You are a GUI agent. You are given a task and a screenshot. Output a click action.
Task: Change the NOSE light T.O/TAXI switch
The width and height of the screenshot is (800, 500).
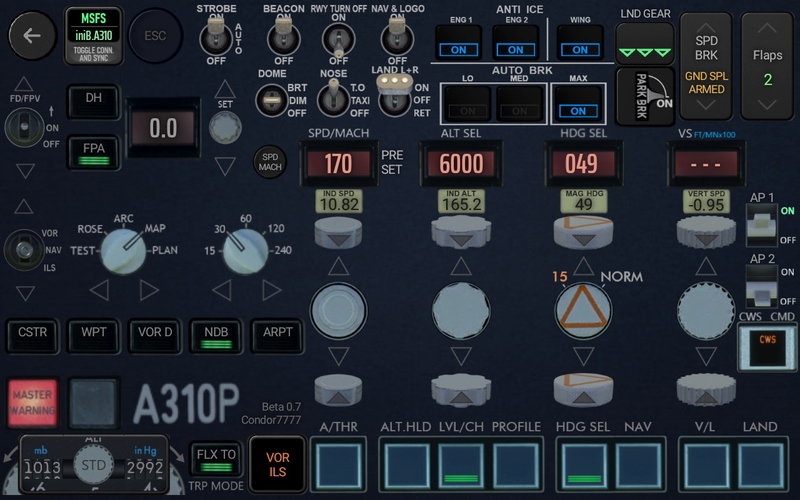point(333,98)
